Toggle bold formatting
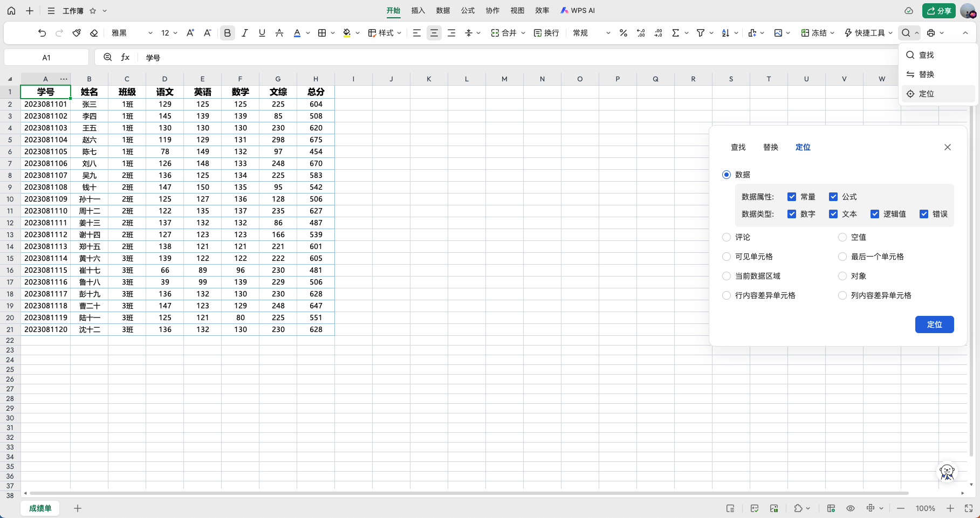Screen dimensions: 980x518 coord(228,33)
